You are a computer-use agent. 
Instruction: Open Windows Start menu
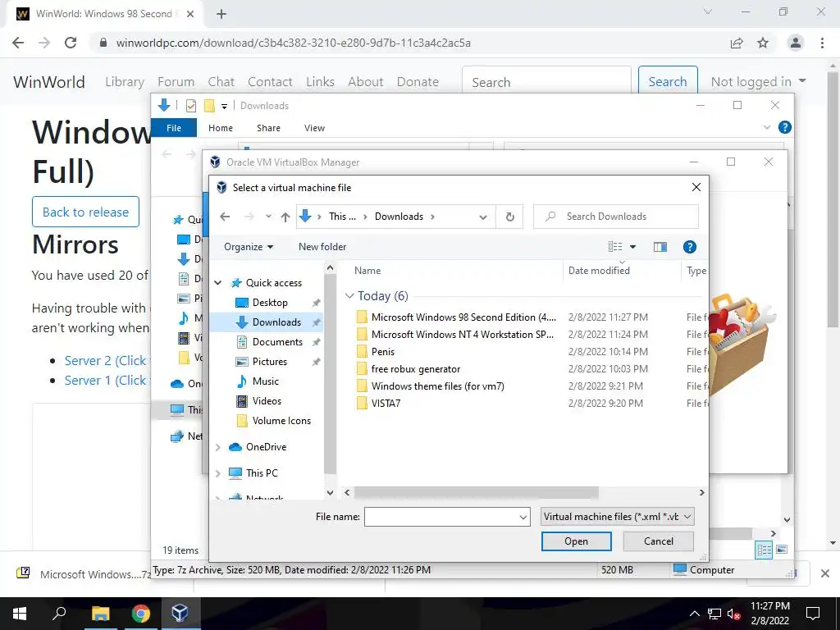pyautogui.click(x=20, y=614)
